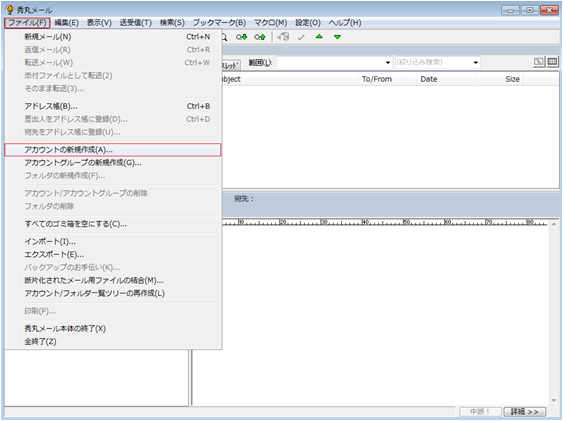Click the search downward toolbar icon

pos(241,37)
